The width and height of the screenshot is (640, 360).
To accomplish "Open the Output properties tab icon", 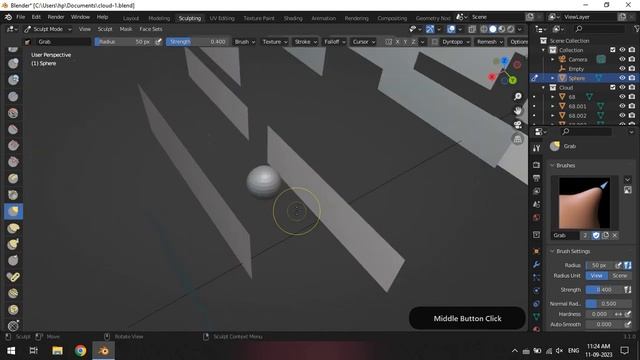I will coord(536,178).
